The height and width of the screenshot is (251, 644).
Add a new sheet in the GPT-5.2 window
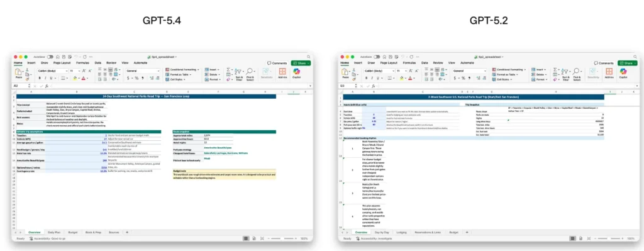coord(467,232)
